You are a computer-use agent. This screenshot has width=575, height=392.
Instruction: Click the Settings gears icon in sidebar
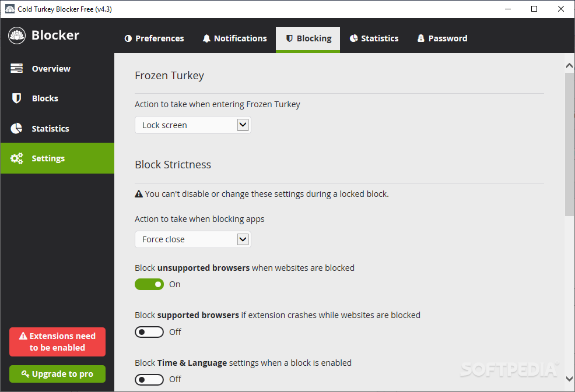point(16,158)
